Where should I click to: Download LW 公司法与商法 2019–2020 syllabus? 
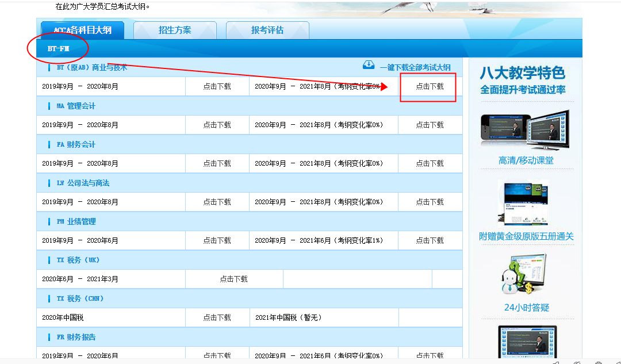(217, 202)
